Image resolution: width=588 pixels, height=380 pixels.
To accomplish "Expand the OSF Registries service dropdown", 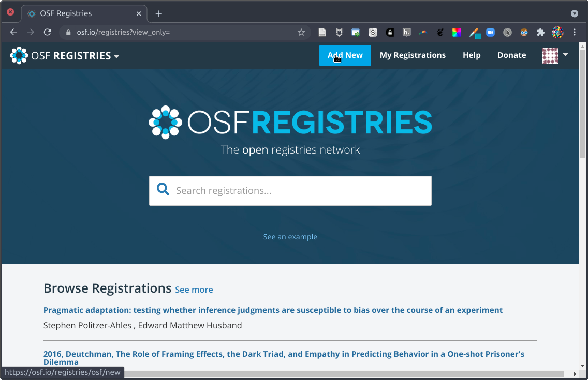I will click(116, 56).
